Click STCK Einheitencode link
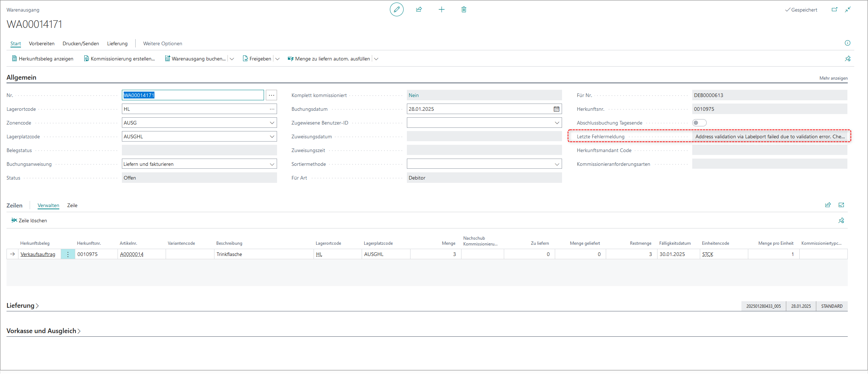This screenshot has height=374, width=868. (707, 254)
